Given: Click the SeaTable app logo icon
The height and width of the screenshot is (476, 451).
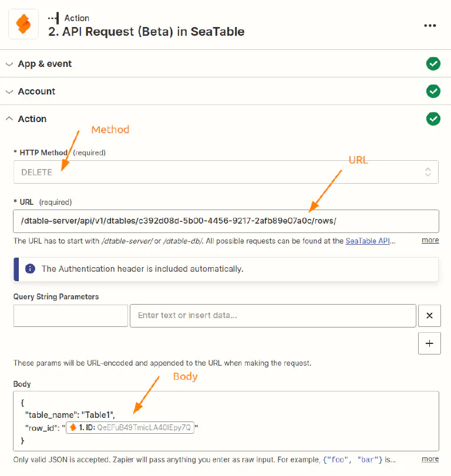Looking at the screenshot, I should [23, 25].
